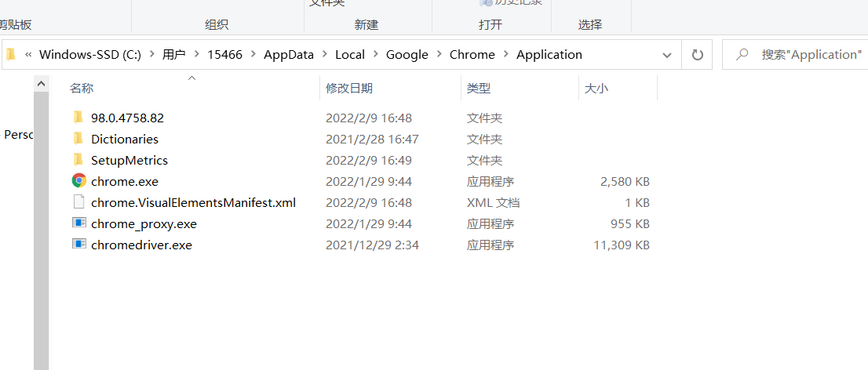The width and height of the screenshot is (868, 370).
Task: Go to Local in the breadcrumb
Action: [350, 55]
